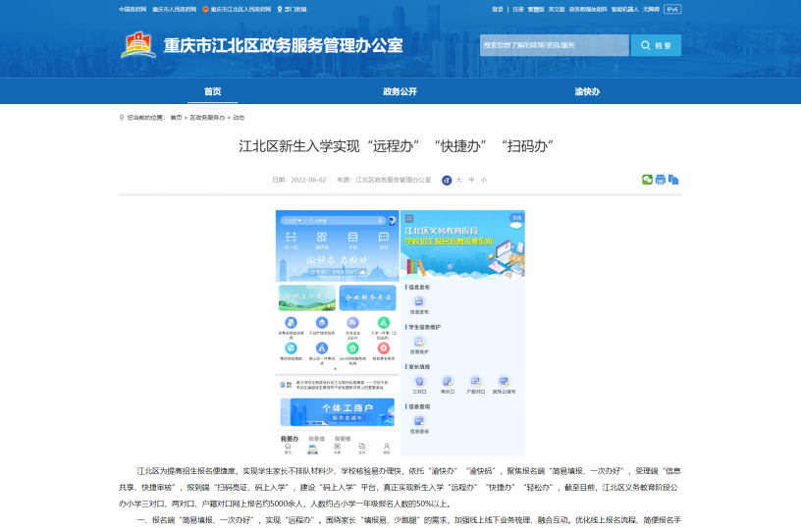Open the 部门街镇 dropdown
The height and width of the screenshot is (532, 801).
pos(295,9)
